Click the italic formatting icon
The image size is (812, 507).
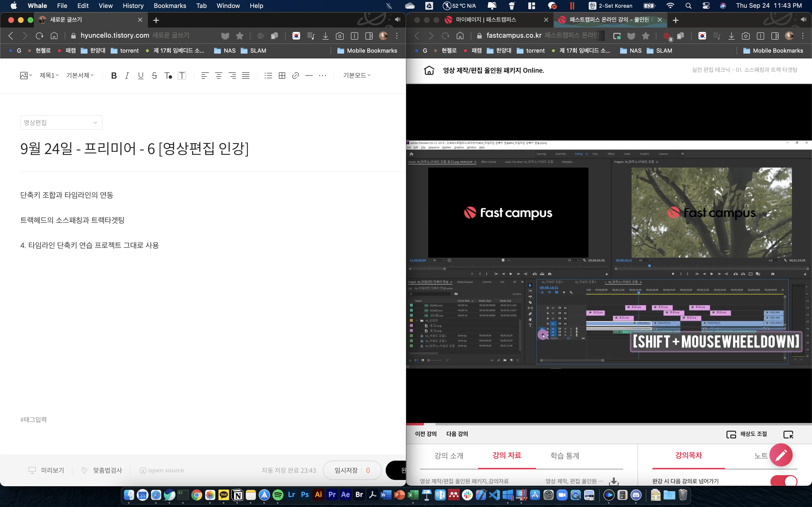coord(127,76)
